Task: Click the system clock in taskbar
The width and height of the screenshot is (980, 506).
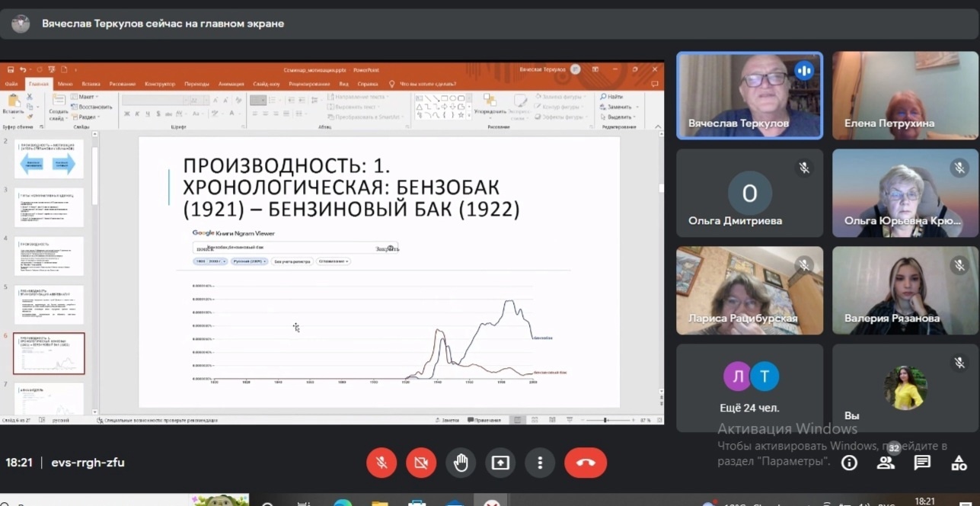Action: coord(924,501)
